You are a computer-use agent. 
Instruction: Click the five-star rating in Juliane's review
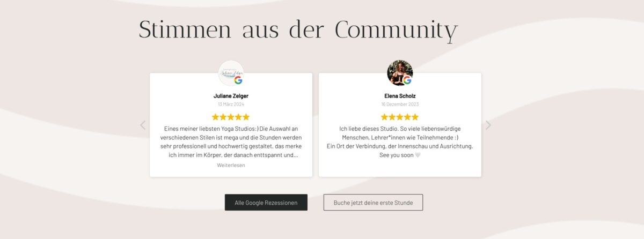tap(231, 117)
